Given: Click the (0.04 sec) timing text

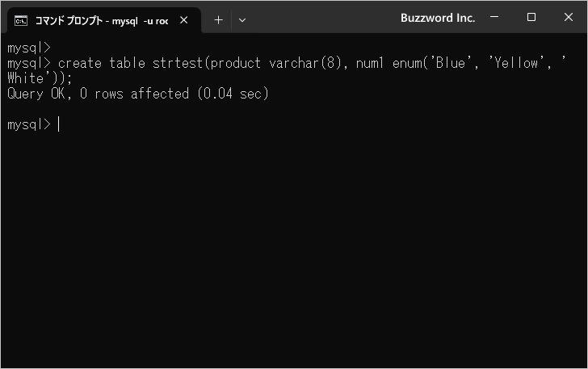Looking at the screenshot, I should [233, 94].
